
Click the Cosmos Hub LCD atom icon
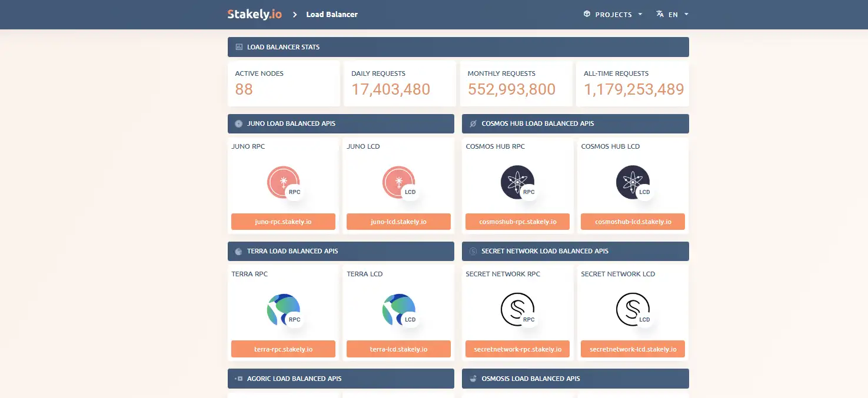click(633, 182)
